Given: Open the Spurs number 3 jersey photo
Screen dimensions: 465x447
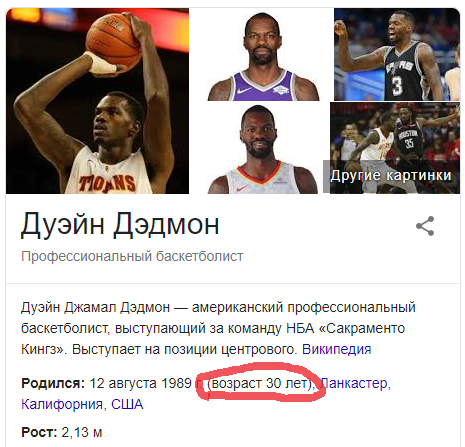Looking at the screenshot, I should (x=397, y=54).
